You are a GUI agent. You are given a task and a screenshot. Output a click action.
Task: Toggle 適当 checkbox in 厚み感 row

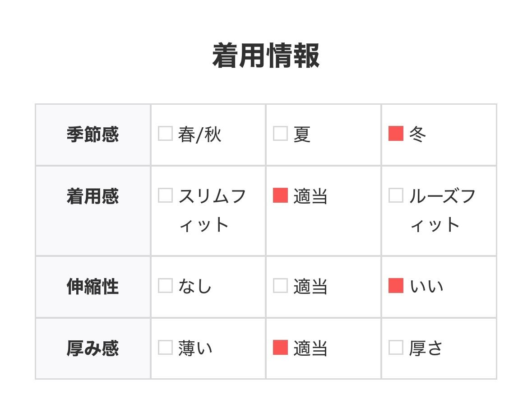pos(280,348)
